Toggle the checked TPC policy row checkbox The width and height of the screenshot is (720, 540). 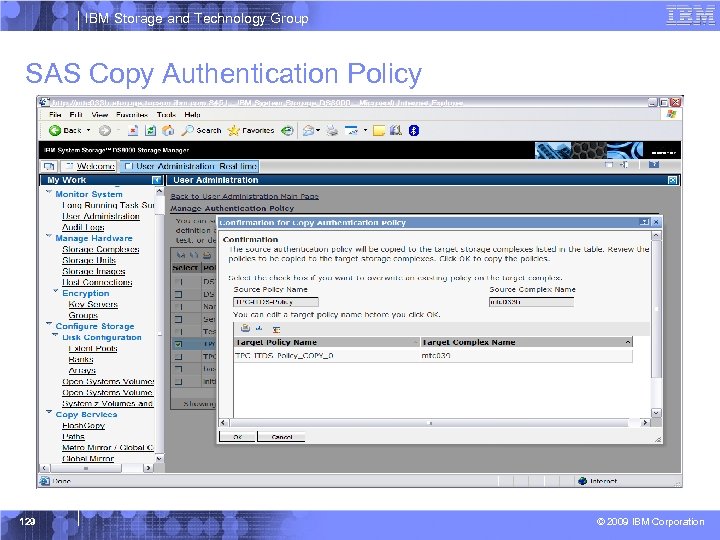[x=178, y=344]
